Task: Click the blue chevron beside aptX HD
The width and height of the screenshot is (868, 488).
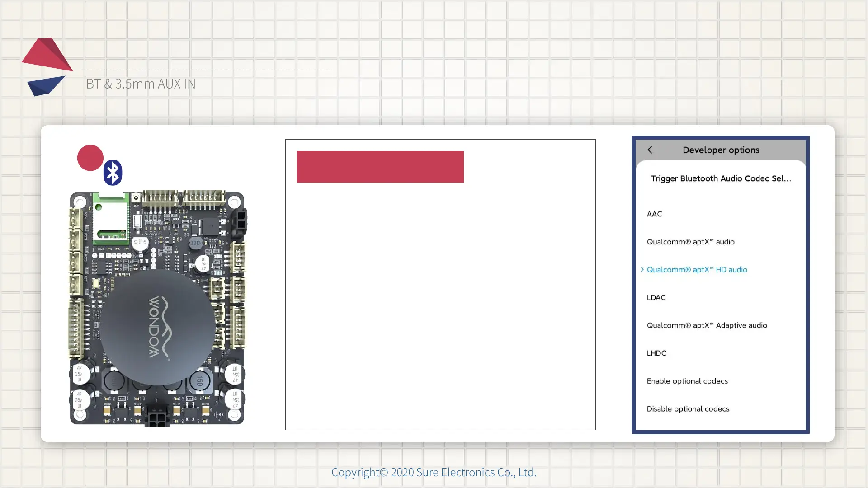Action: [x=642, y=269]
